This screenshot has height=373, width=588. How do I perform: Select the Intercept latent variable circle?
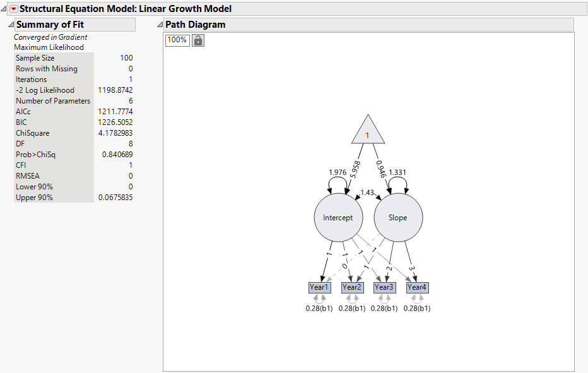tap(338, 217)
